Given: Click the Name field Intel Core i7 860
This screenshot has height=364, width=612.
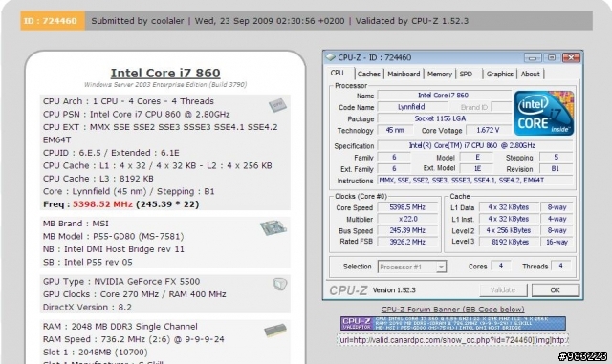Looking at the screenshot, I should [444, 96].
